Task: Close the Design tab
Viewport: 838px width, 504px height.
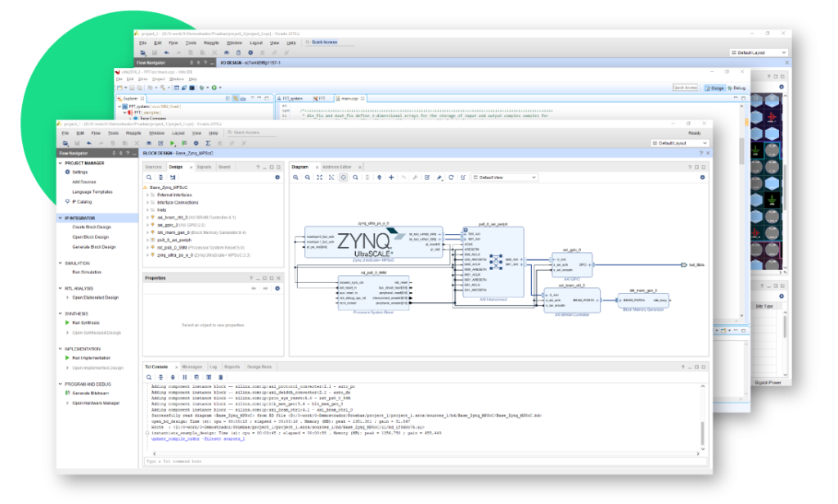Action: [191, 167]
